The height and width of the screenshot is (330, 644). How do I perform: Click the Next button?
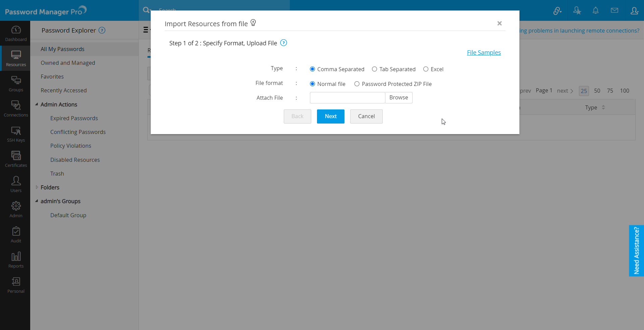coord(330,116)
